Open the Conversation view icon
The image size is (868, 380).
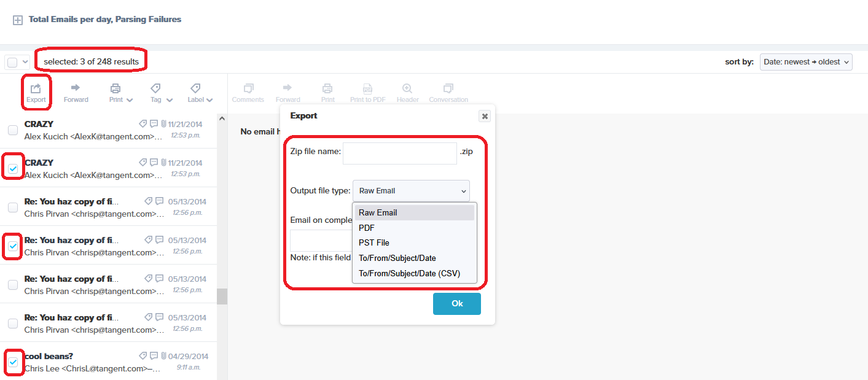coord(448,90)
